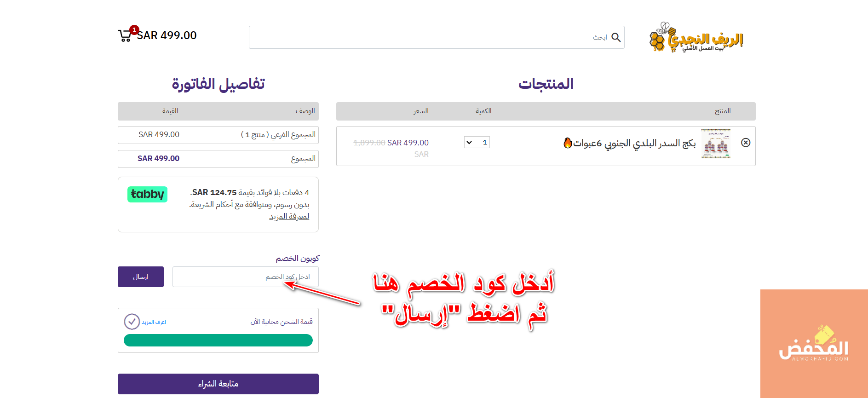868x398 pixels.
Task: Click the red cart count badge
Action: (134, 30)
